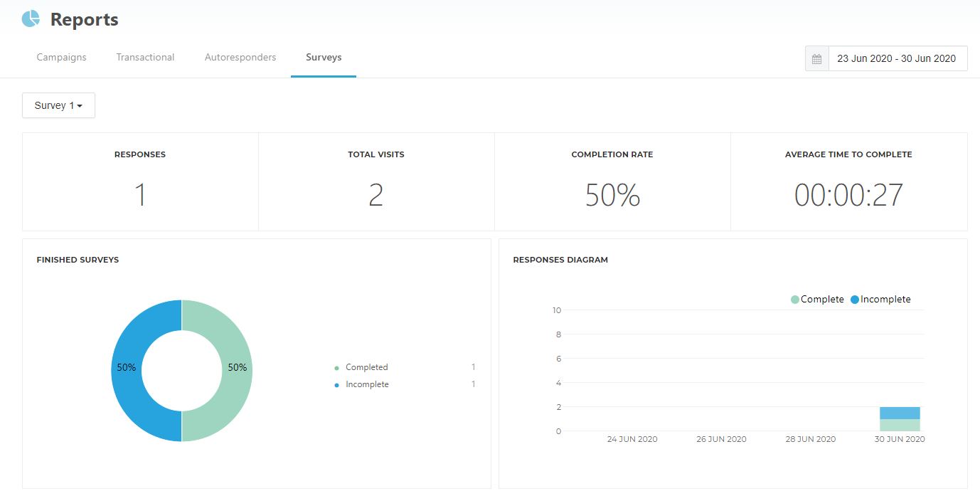The height and width of the screenshot is (501, 980).
Task: Expand the Survey 1 dropdown
Action: click(x=58, y=105)
